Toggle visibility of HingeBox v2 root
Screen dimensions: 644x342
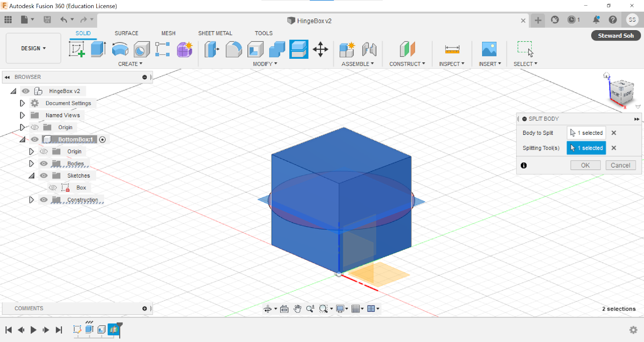click(x=26, y=91)
